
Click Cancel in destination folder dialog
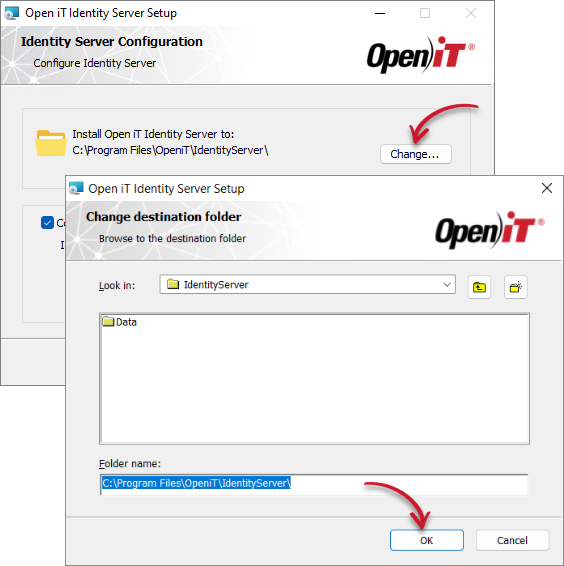[x=512, y=540]
